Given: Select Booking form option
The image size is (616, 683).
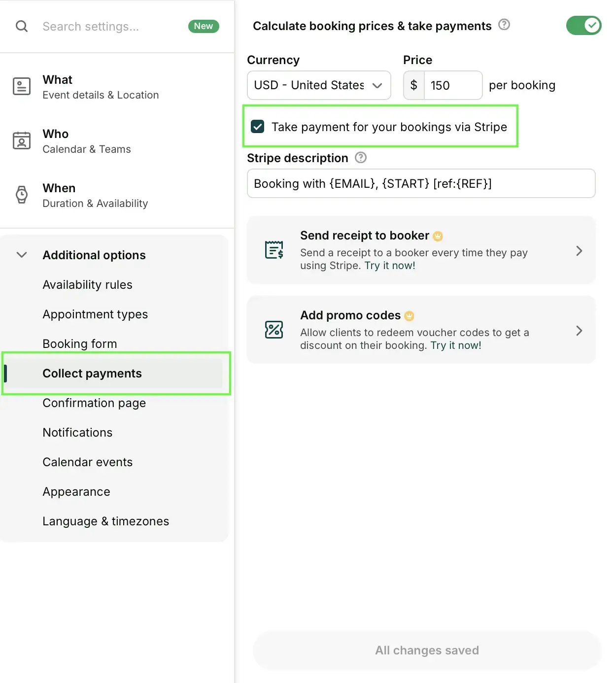Looking at the screenshot, I should pos(80,344).
